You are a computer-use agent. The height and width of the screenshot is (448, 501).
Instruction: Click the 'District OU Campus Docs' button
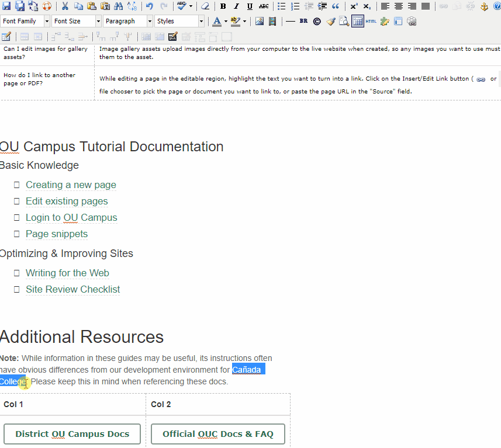[72, 434]
